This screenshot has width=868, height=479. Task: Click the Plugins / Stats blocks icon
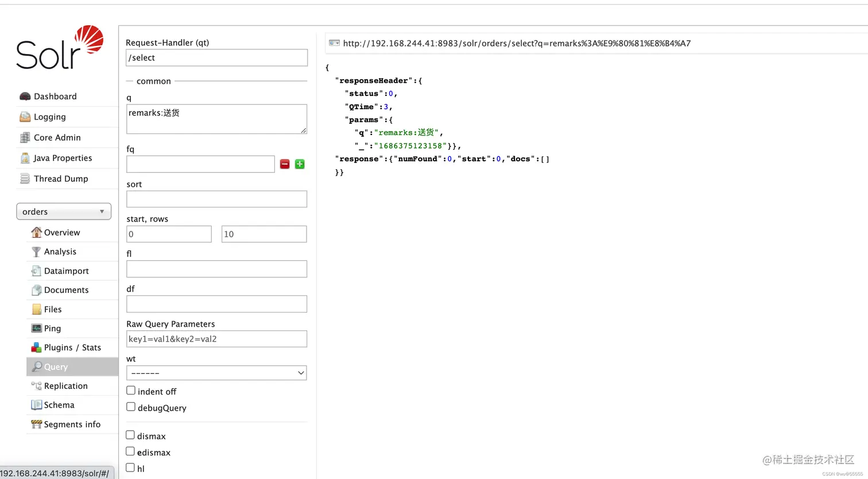(x=36, y=347)
